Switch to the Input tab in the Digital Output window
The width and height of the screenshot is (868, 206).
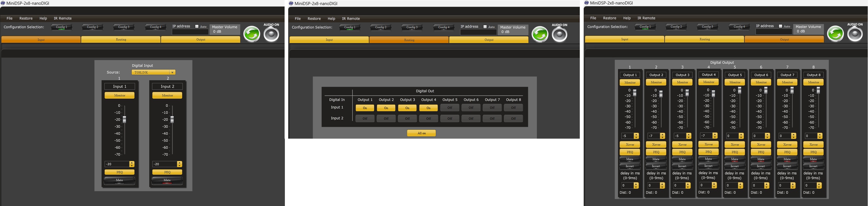click(625, 39)
